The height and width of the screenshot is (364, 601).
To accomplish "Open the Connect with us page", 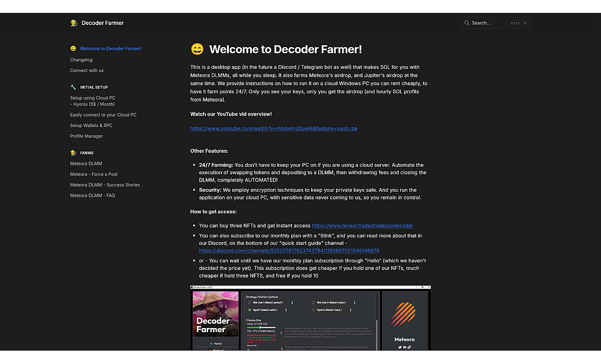I will coord(87,71).
